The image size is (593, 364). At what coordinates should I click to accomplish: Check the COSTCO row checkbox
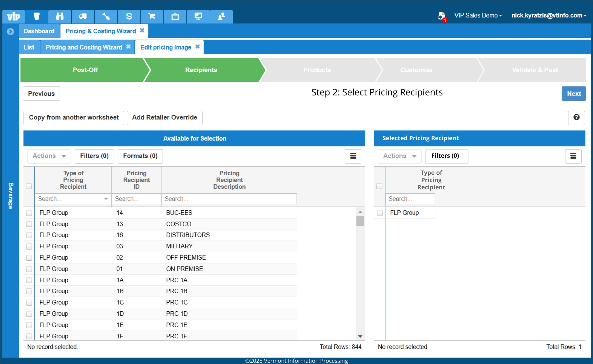click(29, 224)
